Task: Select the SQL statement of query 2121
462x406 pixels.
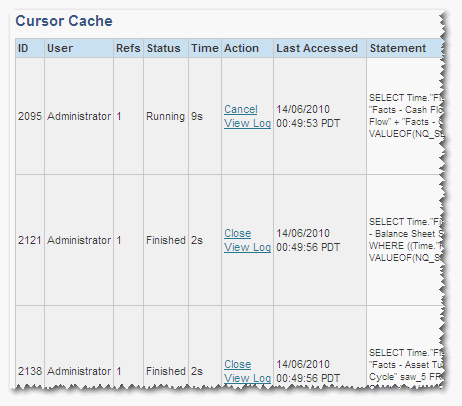Action: click(x=406, y=240)
